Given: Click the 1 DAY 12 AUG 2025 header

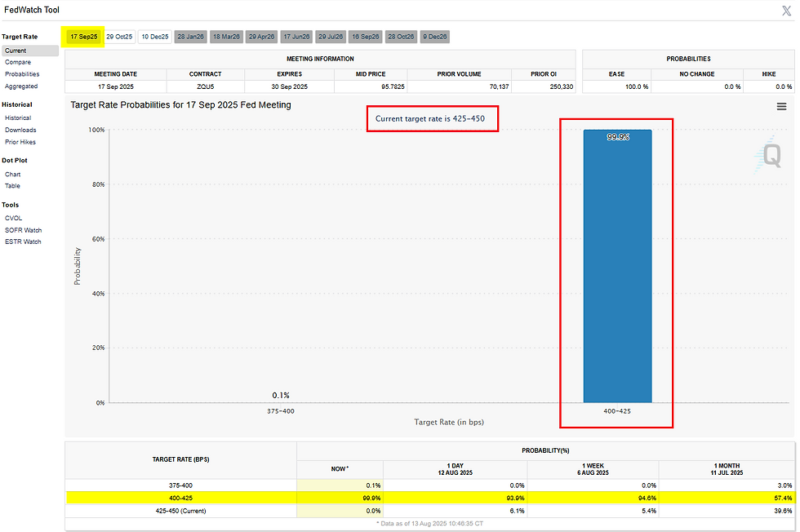Looking at the screenshot, I should coord(456,469).
